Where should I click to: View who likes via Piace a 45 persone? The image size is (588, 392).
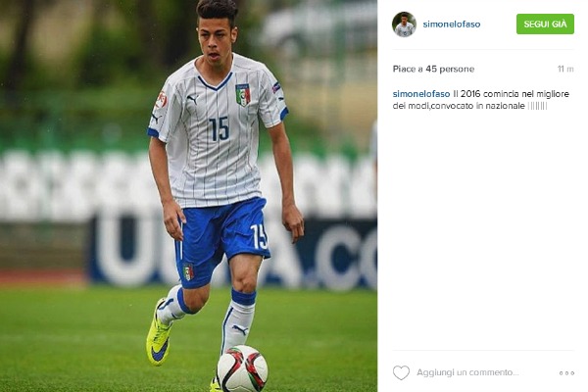[x=433, y=69]
